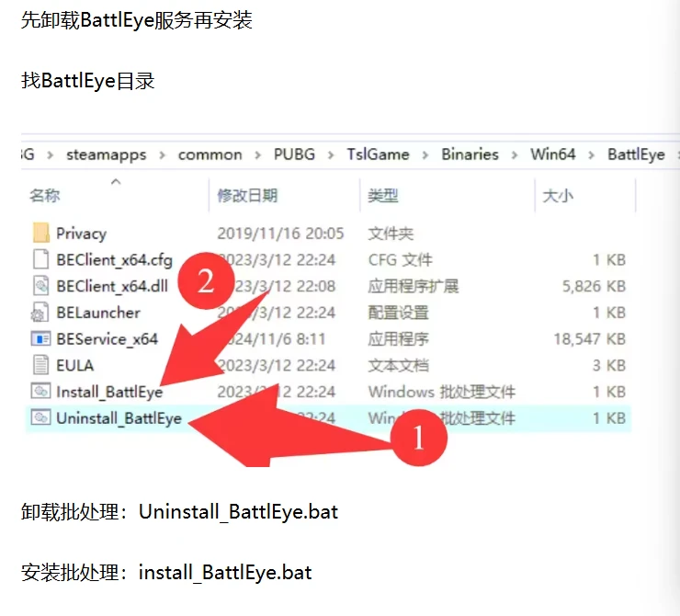Expand the chevron after Binaries in path
680x616 pixels.
[x=516, y=154]
